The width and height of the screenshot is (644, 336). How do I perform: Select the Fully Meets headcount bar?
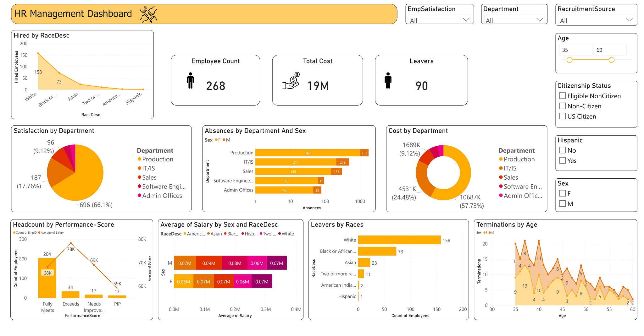[47, 278]
